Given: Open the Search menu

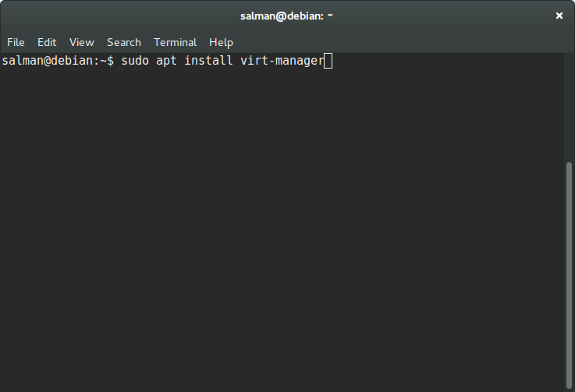Looking at the screenshot, I should (124, 43).
